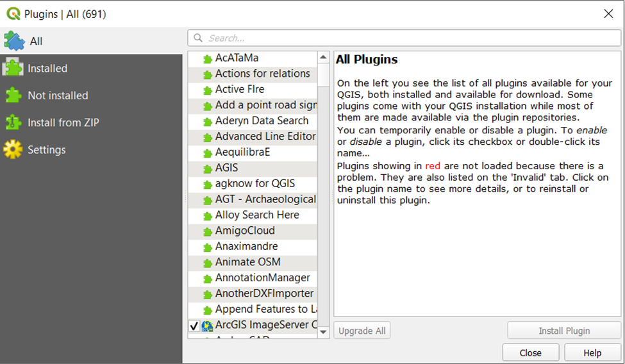
Task: Select AcATaMa in the plugin list
Action: point(237,58)
